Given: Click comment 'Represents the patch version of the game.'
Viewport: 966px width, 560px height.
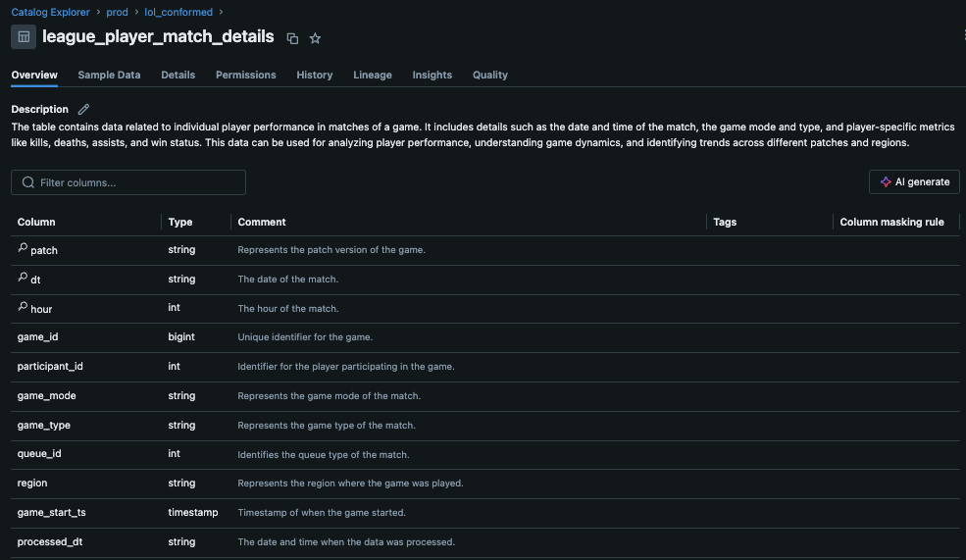Looking at the screenshot, I should pyautogui.click(x=331, y=249).
